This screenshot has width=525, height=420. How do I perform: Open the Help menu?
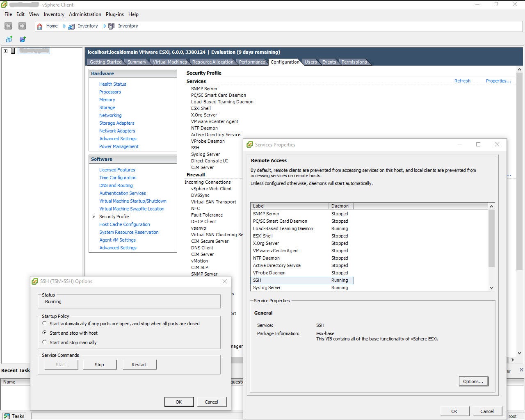pyautogui.click(x=133, y=14)
